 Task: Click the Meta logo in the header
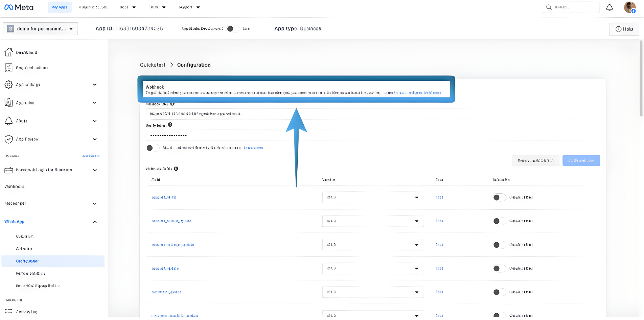coord(19,7)
